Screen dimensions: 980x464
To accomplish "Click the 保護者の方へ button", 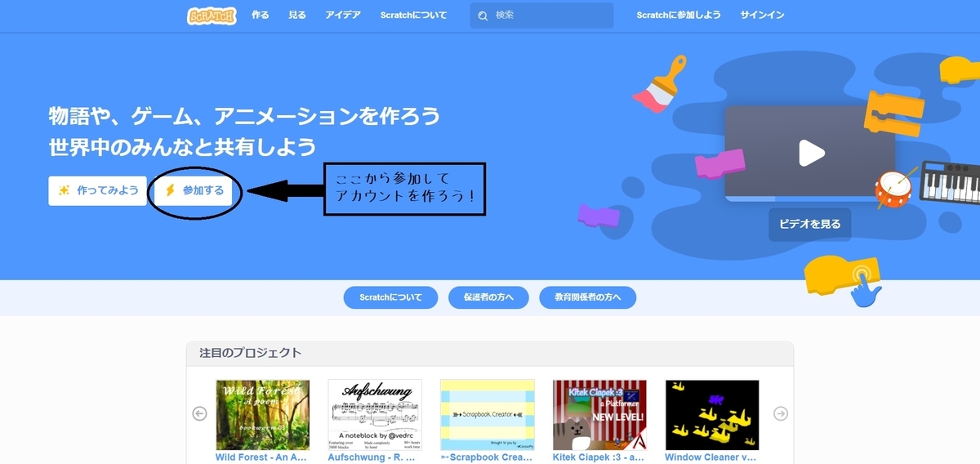I will pos(488,298).
